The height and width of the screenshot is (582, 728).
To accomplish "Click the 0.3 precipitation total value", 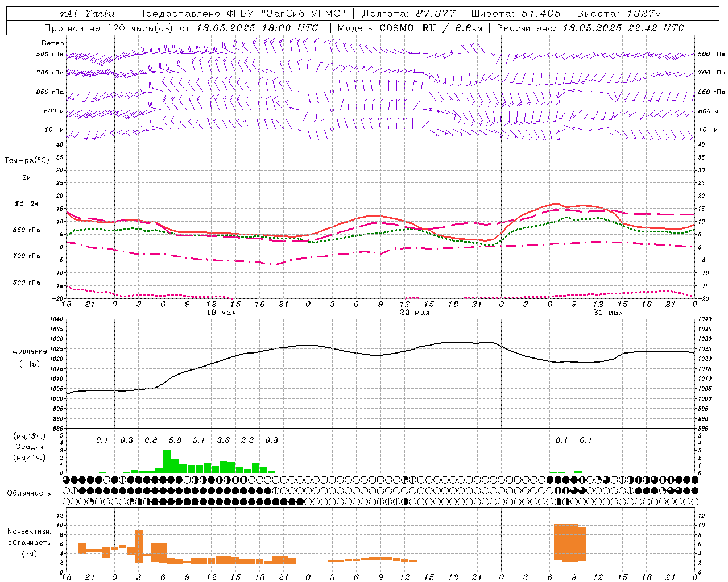I will [126, 440].
